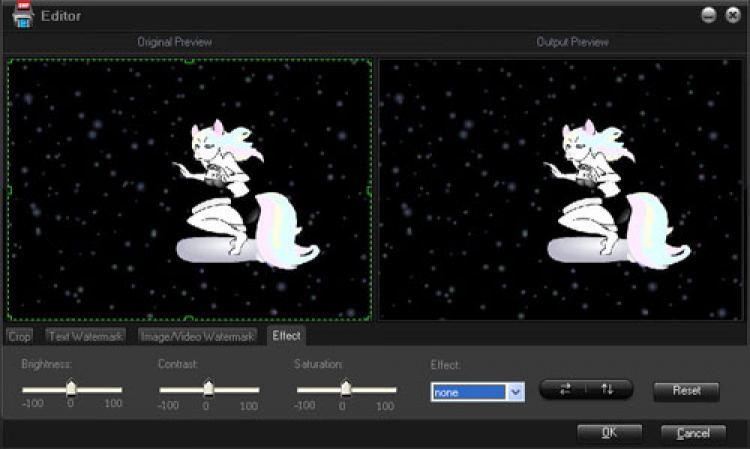The width and height of the screenshot is (750, 449).
Task: Click the 'Brightness:' label
Action: click(46, 364)
